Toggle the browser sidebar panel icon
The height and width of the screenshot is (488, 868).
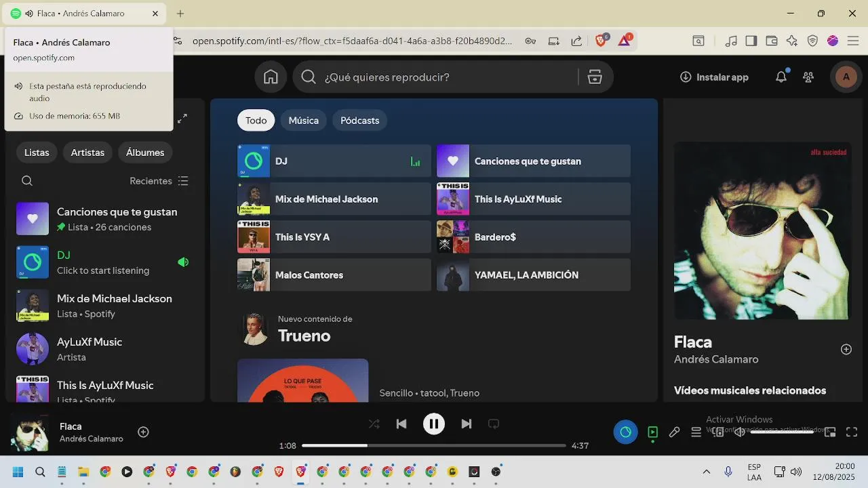(751, 41)
